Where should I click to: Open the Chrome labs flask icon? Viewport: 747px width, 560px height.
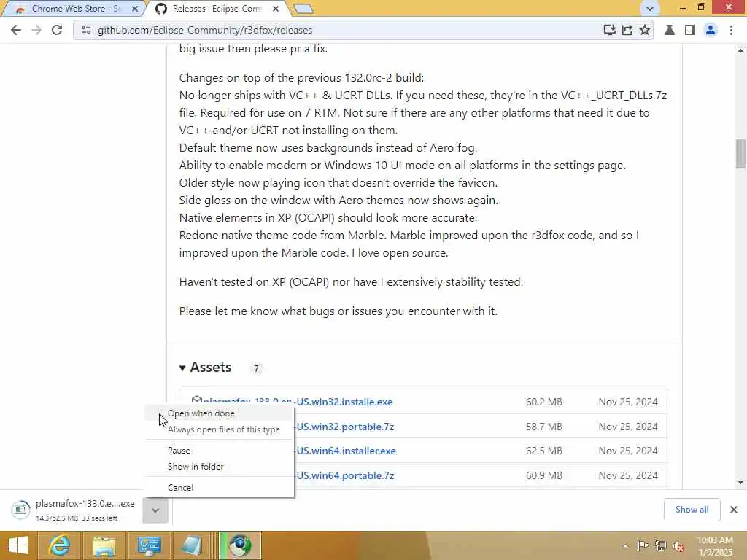click(670, 30)
